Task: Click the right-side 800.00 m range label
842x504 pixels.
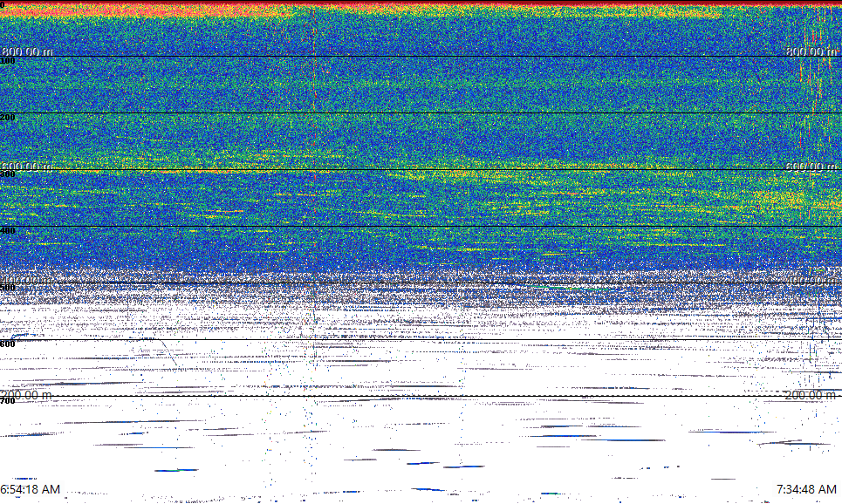Action: (812, 51)
